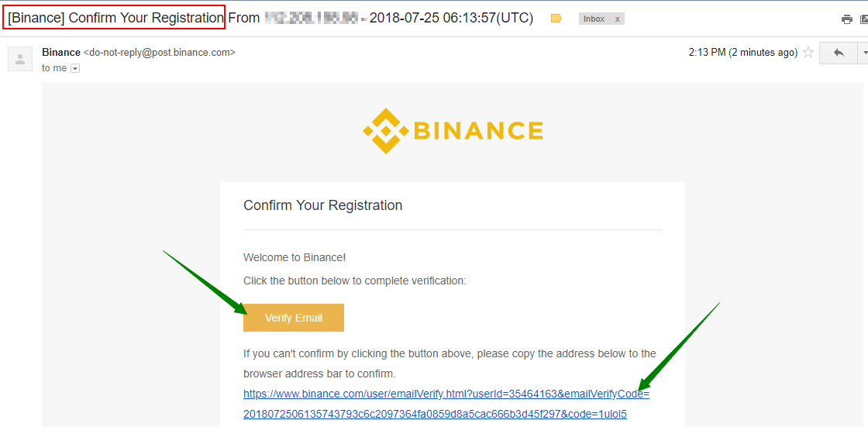This screenshot has height=427, width=868.
Task: Click the do-not-reply@post.binance.com address
Action: pos(160,53)
